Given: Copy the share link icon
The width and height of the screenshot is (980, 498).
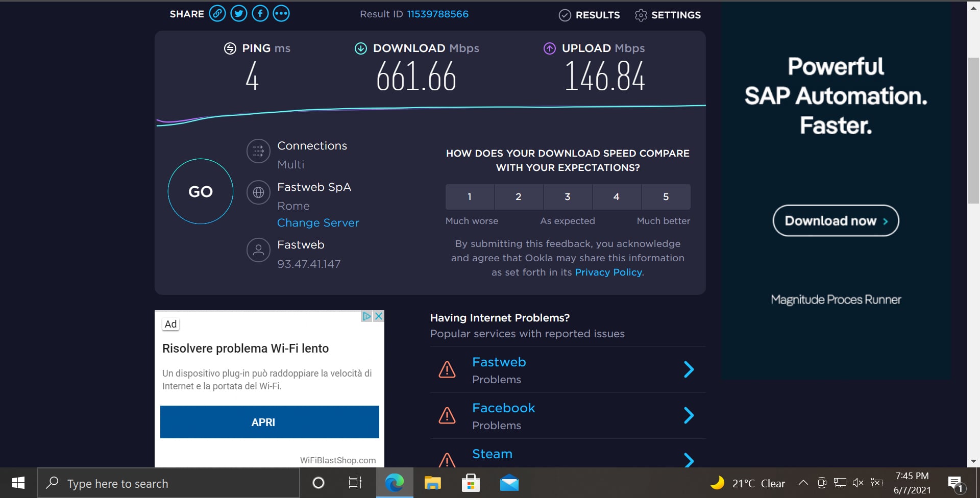Looking at the screenshot, I should [x=217, y=14].
